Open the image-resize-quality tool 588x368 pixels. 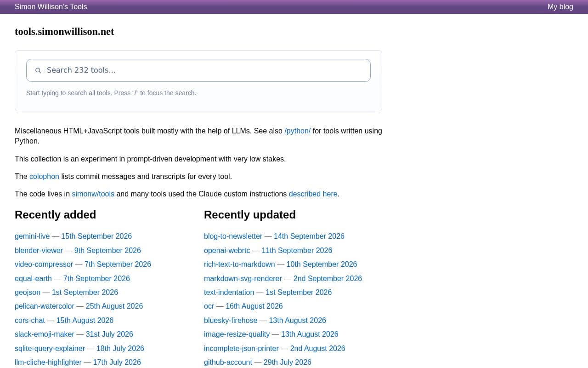[237, 334]
